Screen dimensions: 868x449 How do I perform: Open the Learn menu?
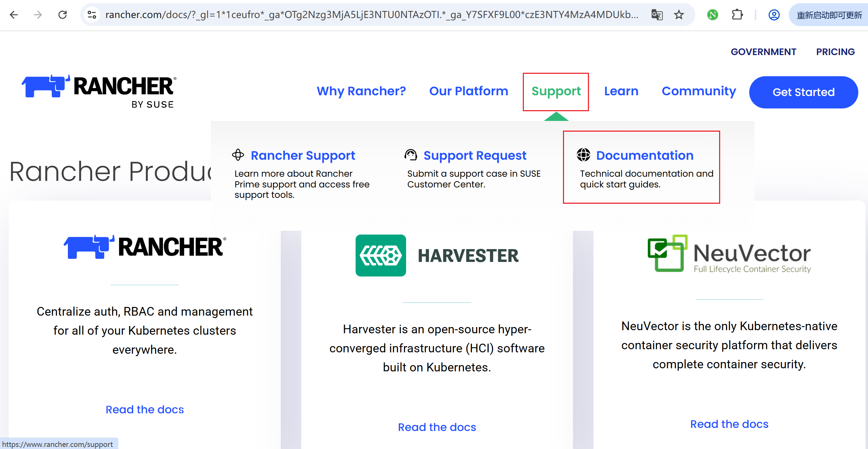point(621,91)
